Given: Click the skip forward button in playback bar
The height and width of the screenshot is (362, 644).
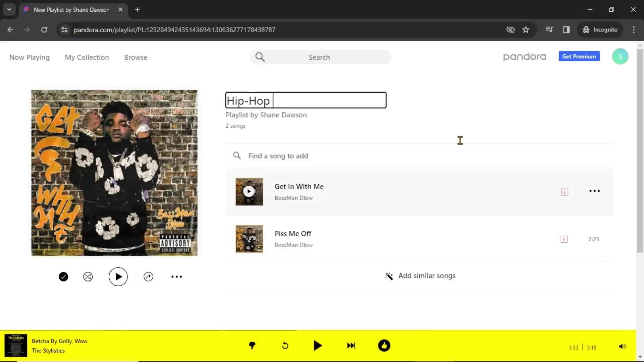Looking at the screenshot, I should 351,345.
